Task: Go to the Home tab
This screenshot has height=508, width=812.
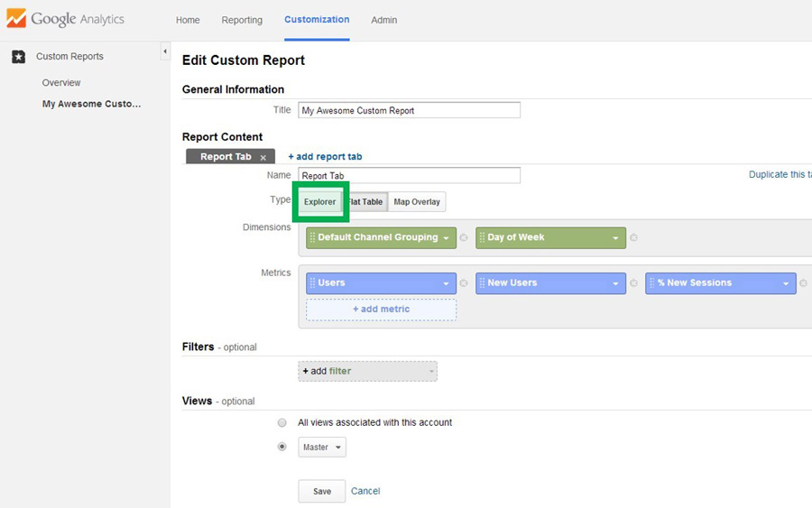Action: (188, 20)
